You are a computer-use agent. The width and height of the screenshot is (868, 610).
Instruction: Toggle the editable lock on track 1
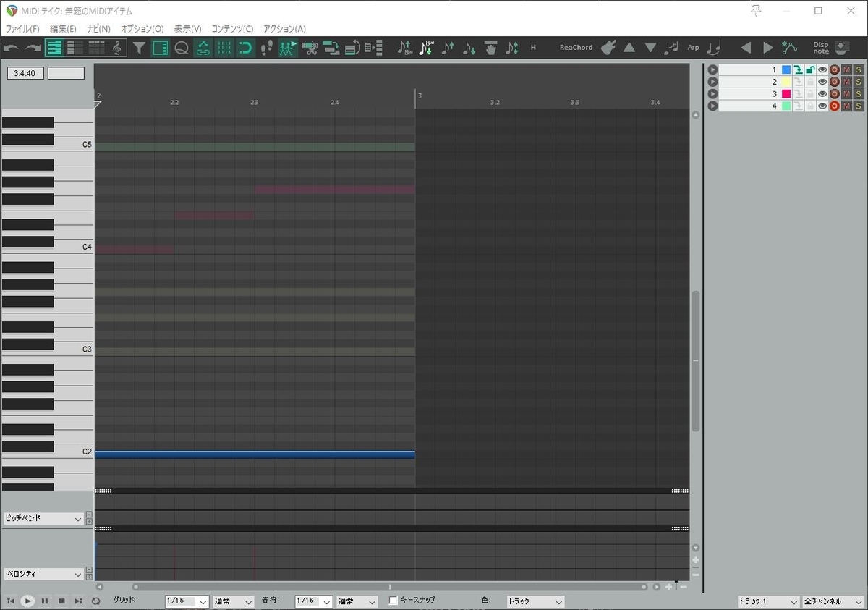(810, 69)
